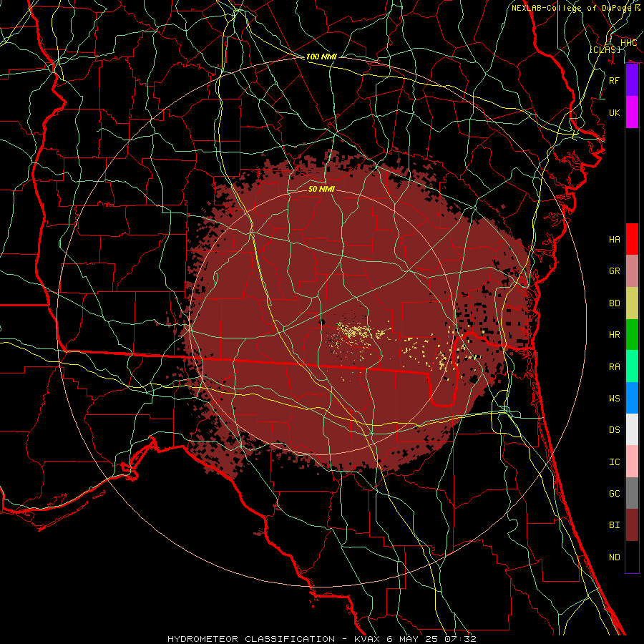The width and height of the screenshot is (644, 644).
Task: Click the GR pinkish legend color swatch
Action: (632, 271)
